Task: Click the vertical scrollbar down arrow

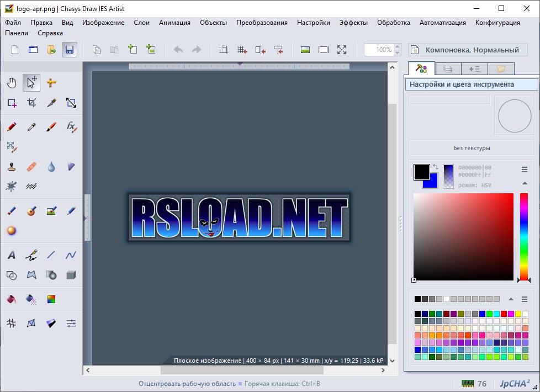Action: click(392, 361)
